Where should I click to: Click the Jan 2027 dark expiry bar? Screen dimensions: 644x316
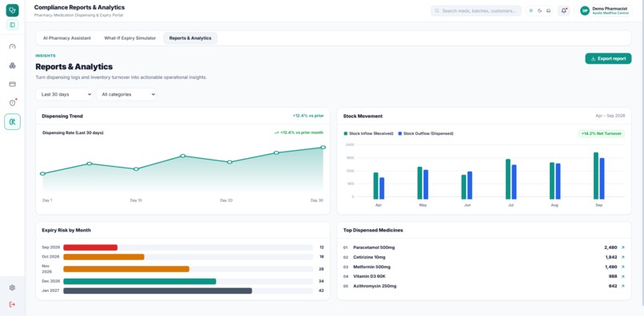[x=157, y=290]
